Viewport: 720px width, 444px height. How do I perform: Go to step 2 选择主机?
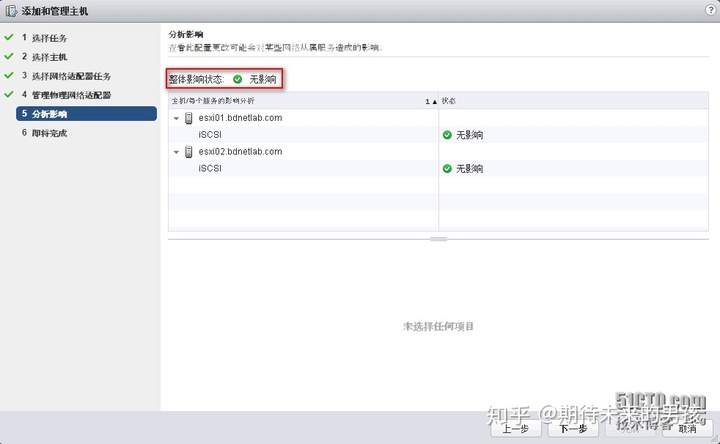click(x=44, y=57)
